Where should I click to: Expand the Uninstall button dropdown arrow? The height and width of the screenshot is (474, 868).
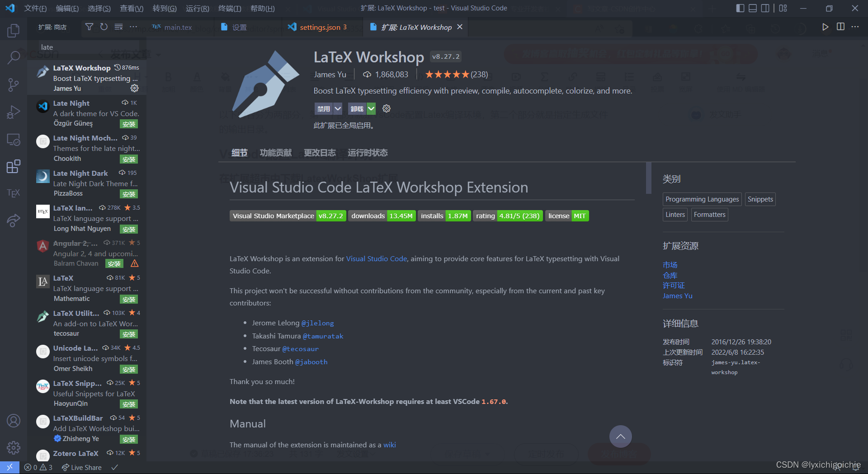(371, 108)
